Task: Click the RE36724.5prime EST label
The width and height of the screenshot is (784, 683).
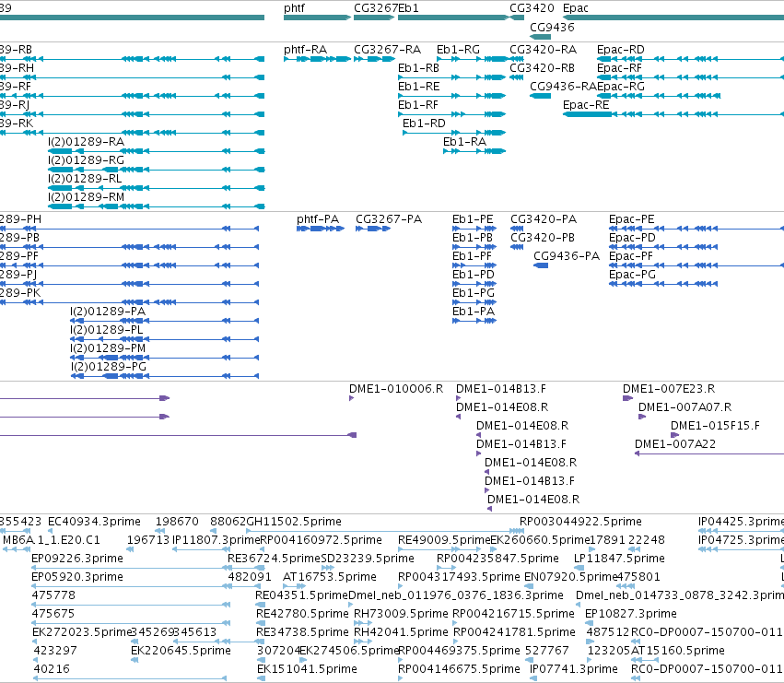Action: 274,559
